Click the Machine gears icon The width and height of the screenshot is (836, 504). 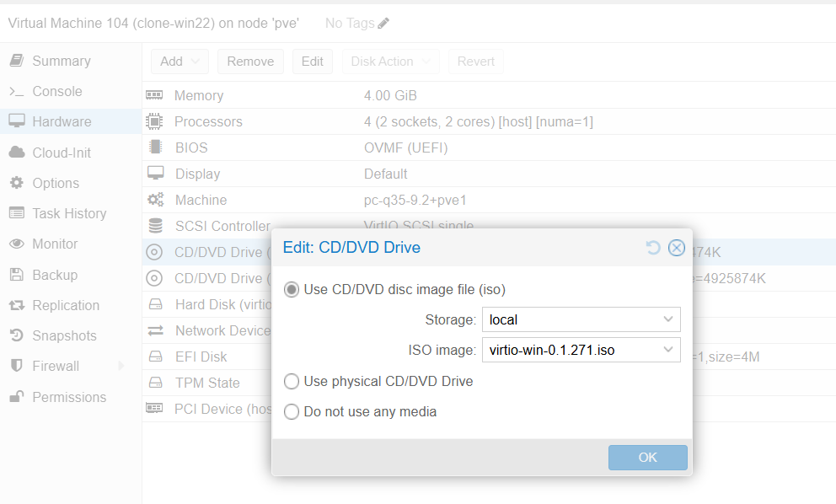click(155, 200)
